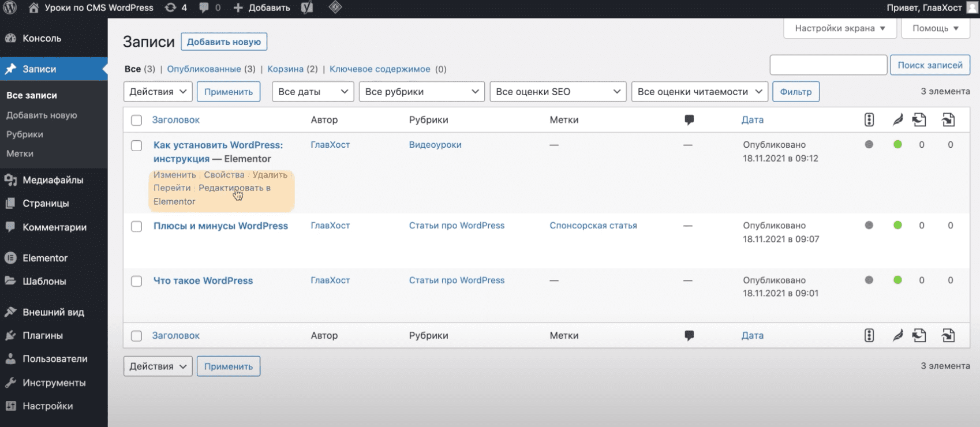Click the comments column header icon
The image size is (980, 427).
tap(689, 120)
